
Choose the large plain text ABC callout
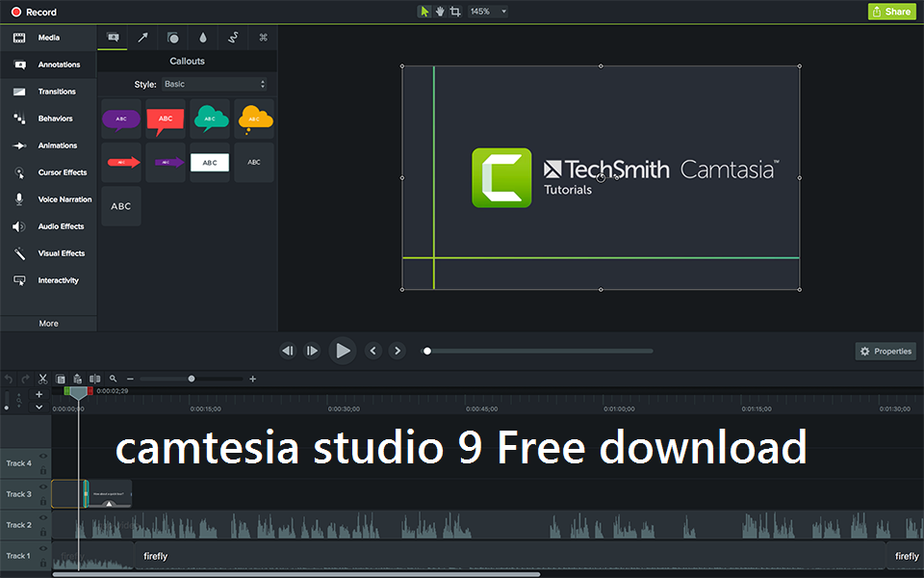(121, 206)
